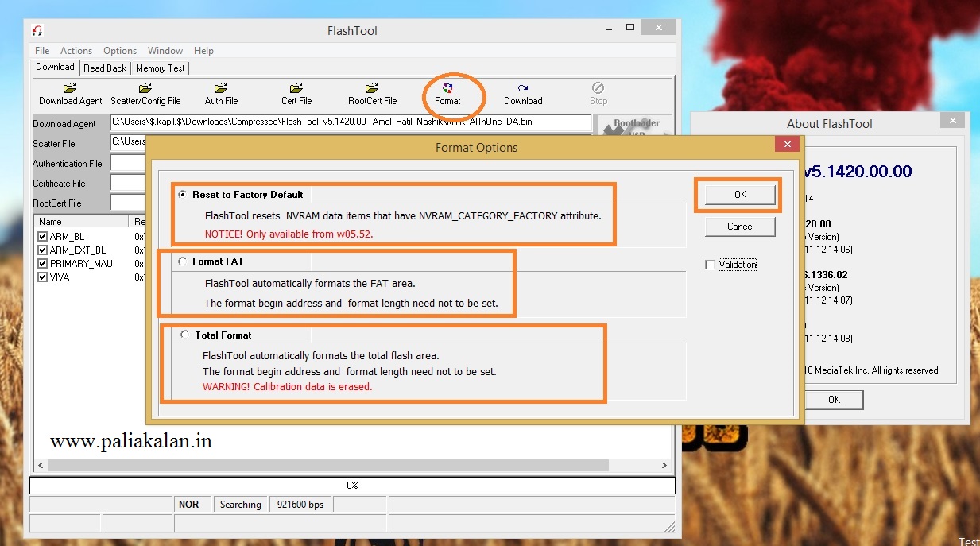Start flashing with the Download toolbar icon
The image size is (980, 546).
tap(523, 94)
